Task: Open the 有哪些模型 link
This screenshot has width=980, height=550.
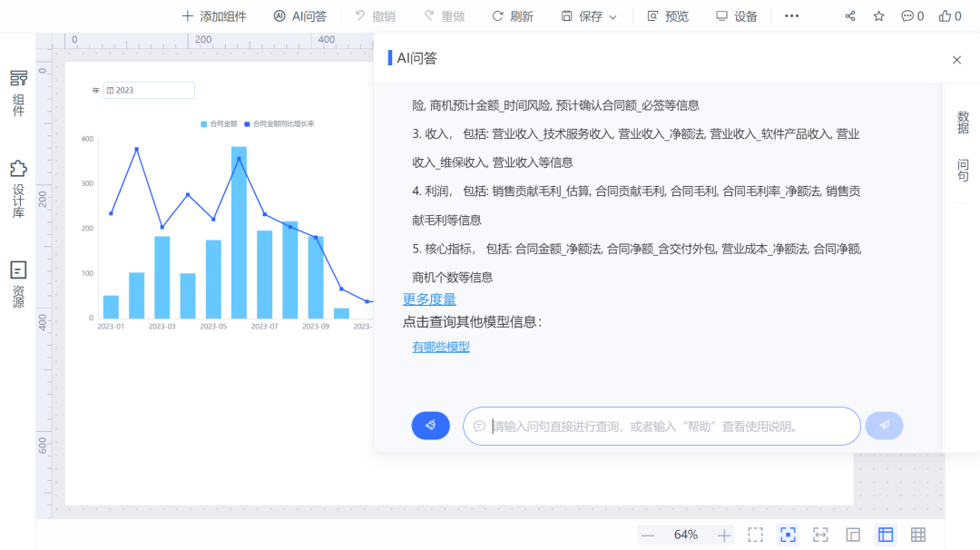Action: click(440, 346)
